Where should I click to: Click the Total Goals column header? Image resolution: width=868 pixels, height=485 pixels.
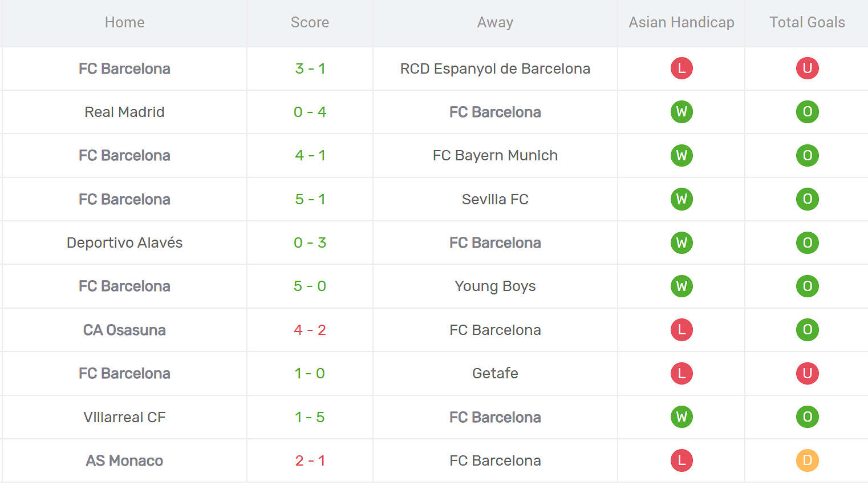tap(807, 22)
